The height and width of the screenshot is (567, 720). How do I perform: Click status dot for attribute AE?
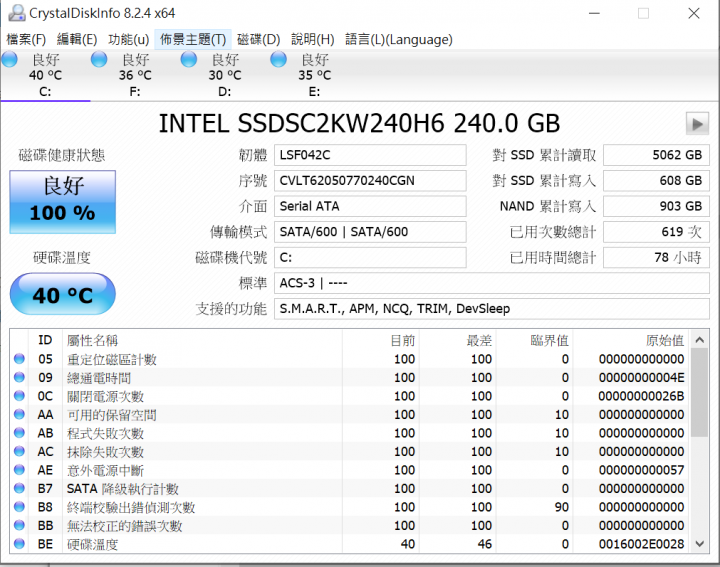point(19,470)
